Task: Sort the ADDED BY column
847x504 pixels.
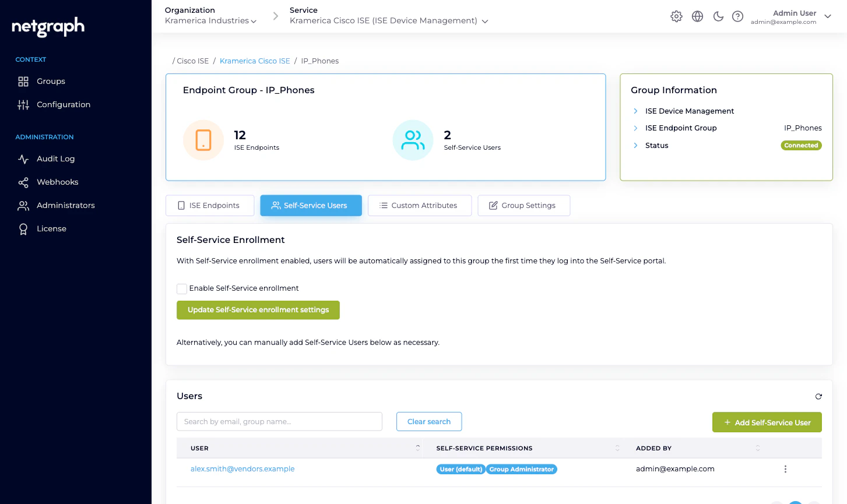Action: point(757,448)
